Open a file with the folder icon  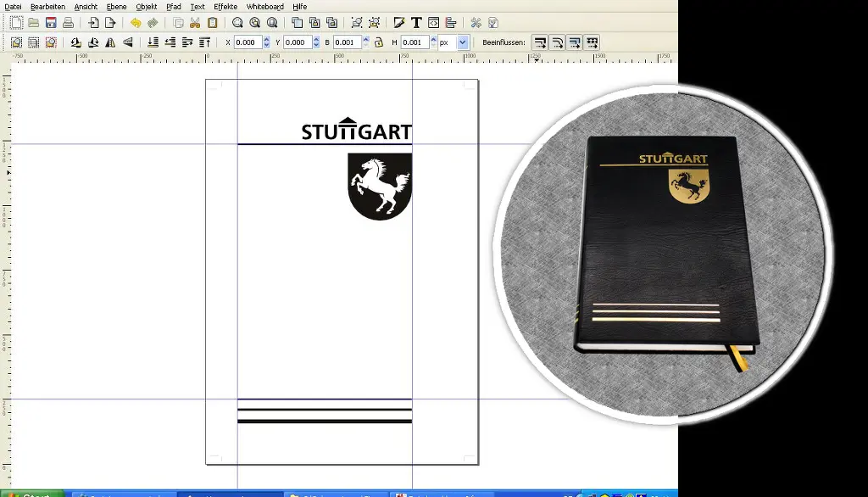pos(34,23)
